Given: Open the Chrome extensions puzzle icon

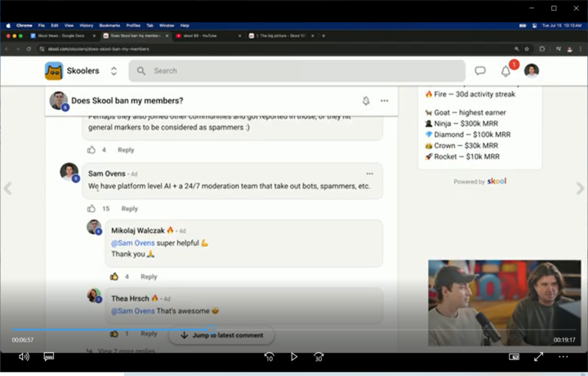Looking at the screenshot, I should coord(542,49).
